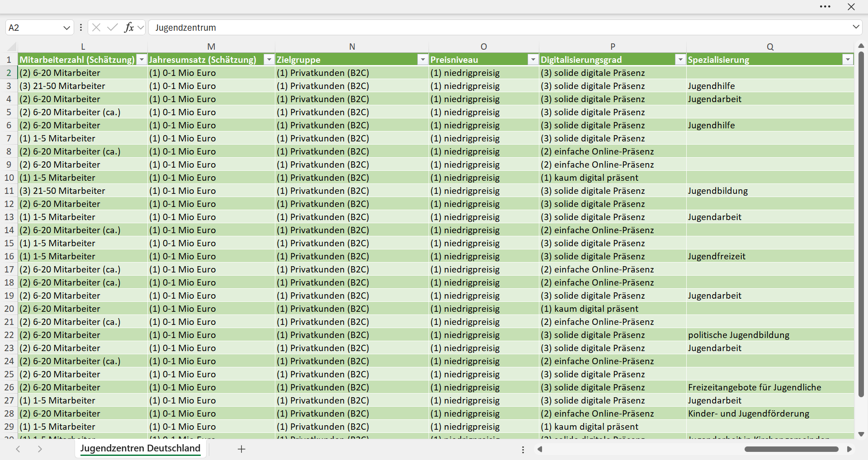Click the horizontal scrollbar thumb
The image size is (868, 460).
pyautogui.click(x=792, y=449)
